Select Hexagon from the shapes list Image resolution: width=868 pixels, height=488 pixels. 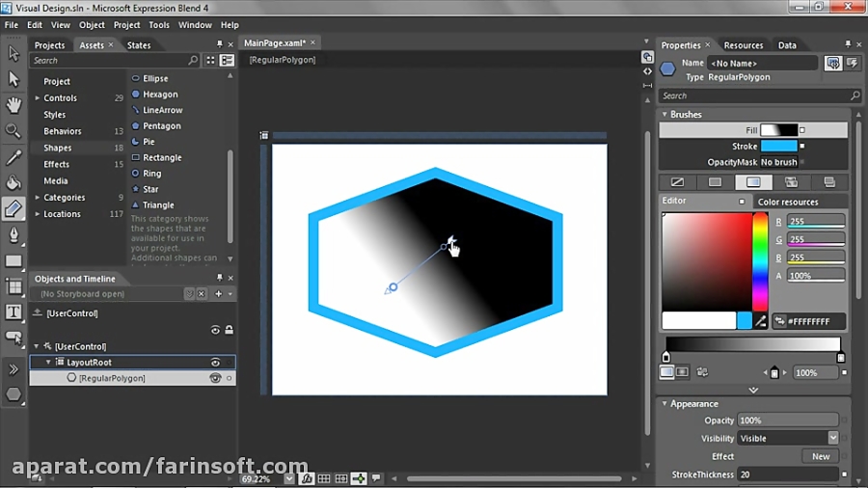coord(160,95)
